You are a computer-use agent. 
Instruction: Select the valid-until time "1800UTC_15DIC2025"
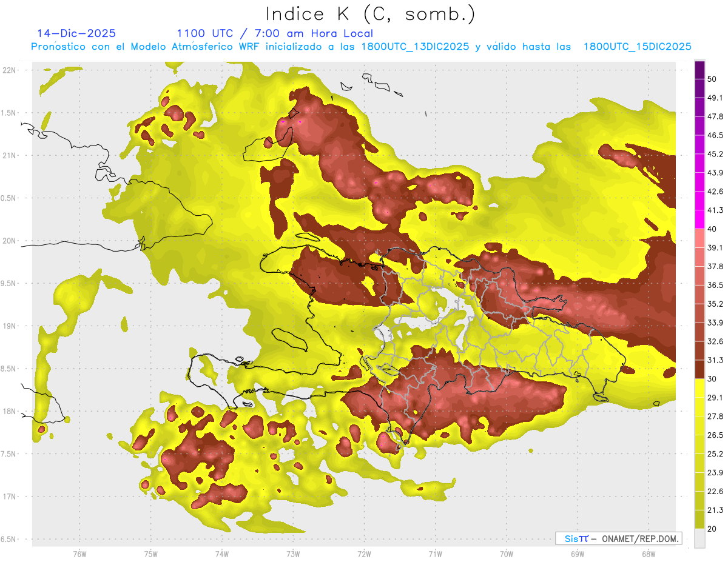click(x=637, y=47)
